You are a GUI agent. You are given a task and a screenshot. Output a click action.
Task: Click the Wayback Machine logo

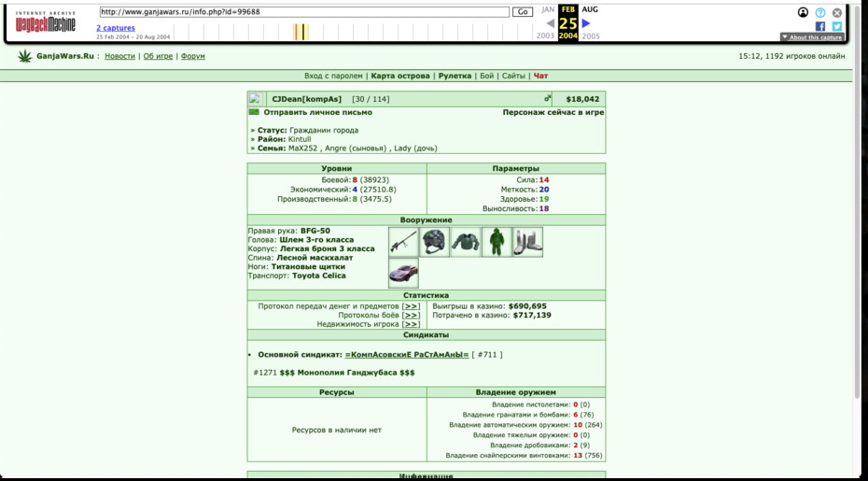[46, 21]
